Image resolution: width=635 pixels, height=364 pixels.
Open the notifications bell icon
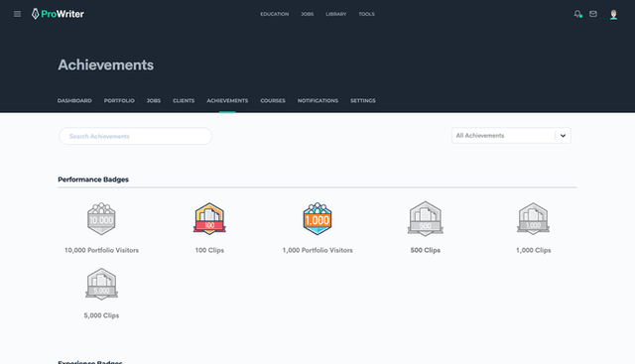[x=577, y=14]
